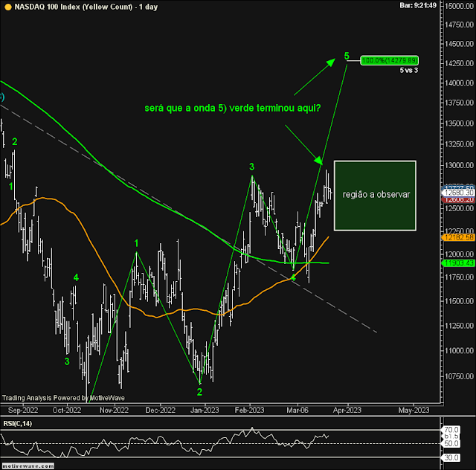The image size is (476, 470).
Task: Select Oct-2022 on the date axis
Action: click(x=67, y=411)
